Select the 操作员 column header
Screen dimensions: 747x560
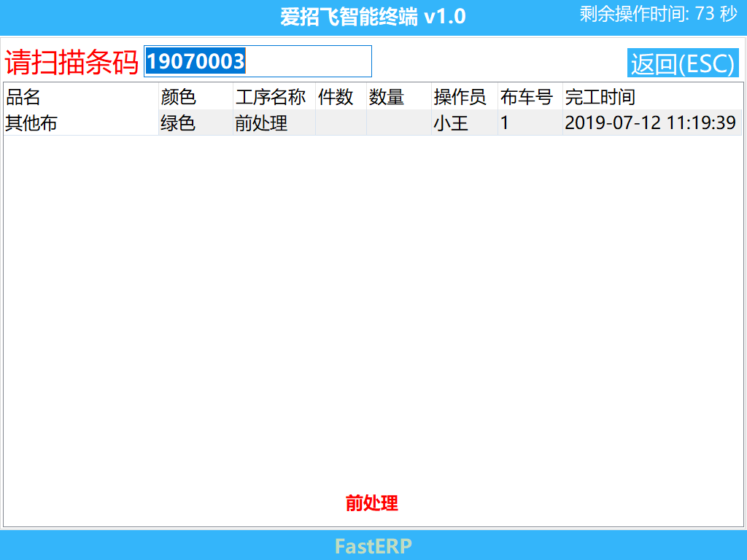click(465, 97)
